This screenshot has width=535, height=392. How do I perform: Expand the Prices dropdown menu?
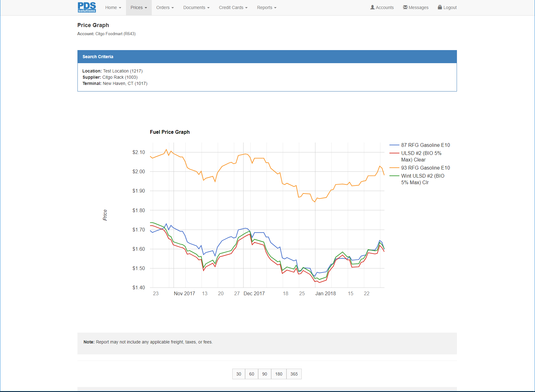coord(138,7)
